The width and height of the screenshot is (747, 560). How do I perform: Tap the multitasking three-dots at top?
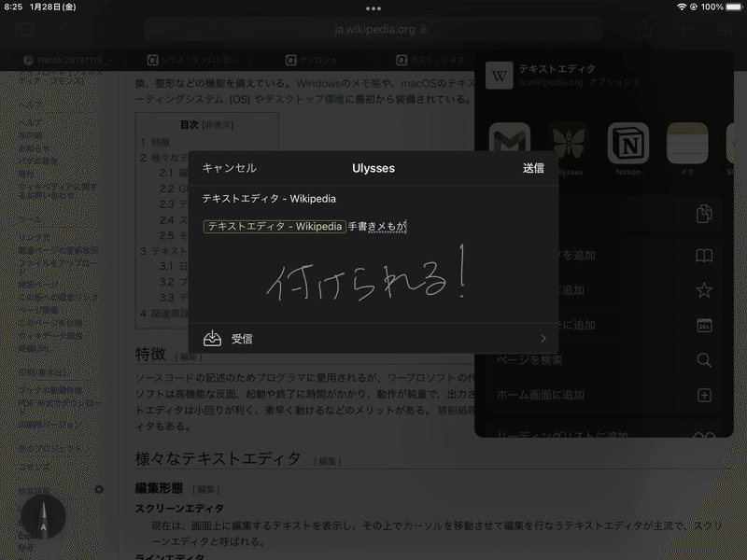pyautogui.click(x=373, y=8)
